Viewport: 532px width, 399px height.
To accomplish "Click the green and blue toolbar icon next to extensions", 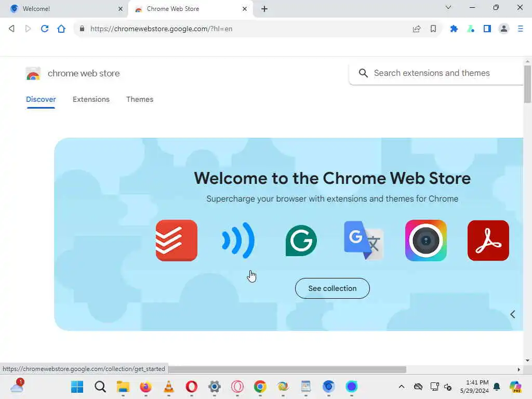I will [x=471, y=29].
